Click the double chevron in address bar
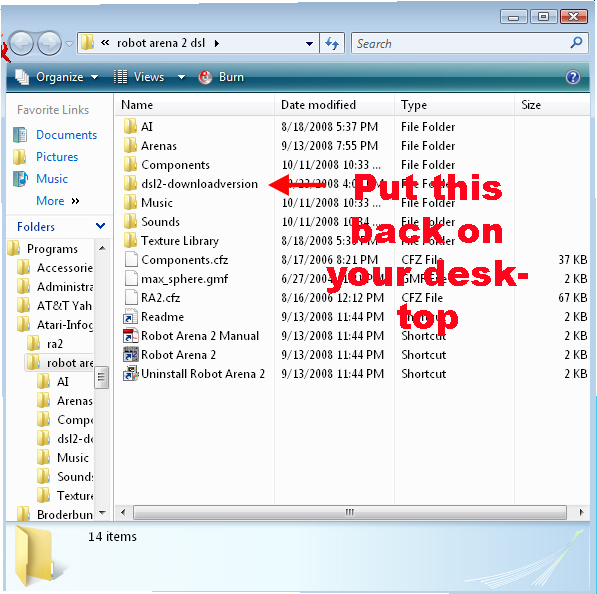The height and width of the screenshot is (594, 597). coord(105,43)
